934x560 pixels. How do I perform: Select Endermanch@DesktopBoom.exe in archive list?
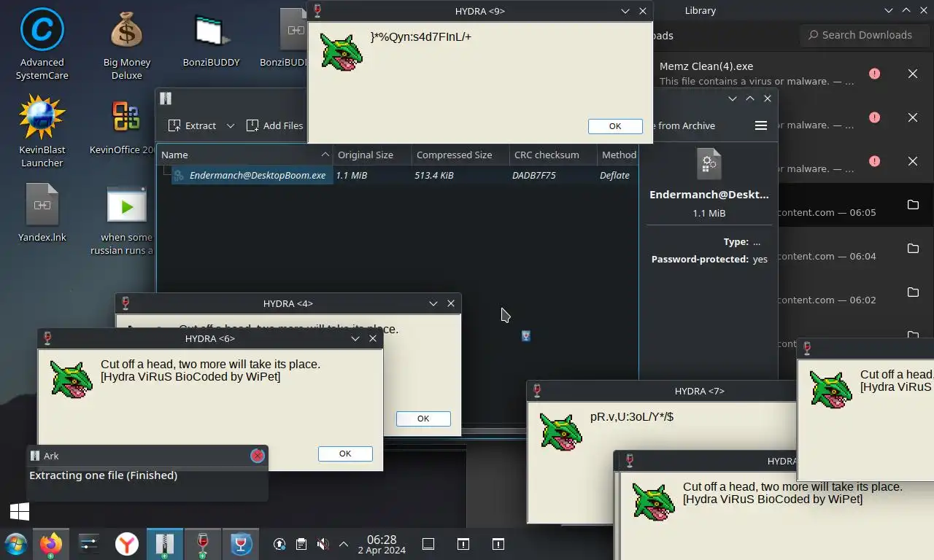[252, 175]
